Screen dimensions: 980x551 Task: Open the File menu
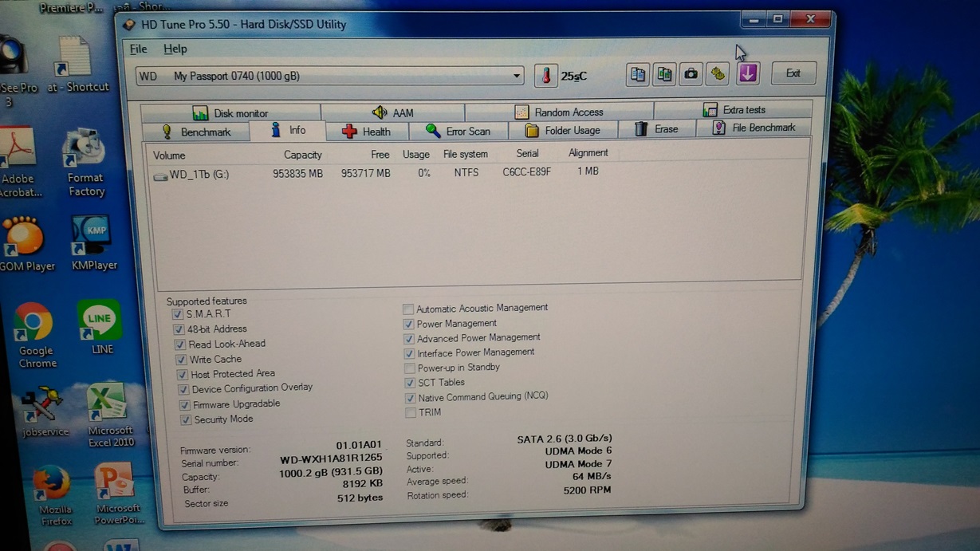coord(138,49)
